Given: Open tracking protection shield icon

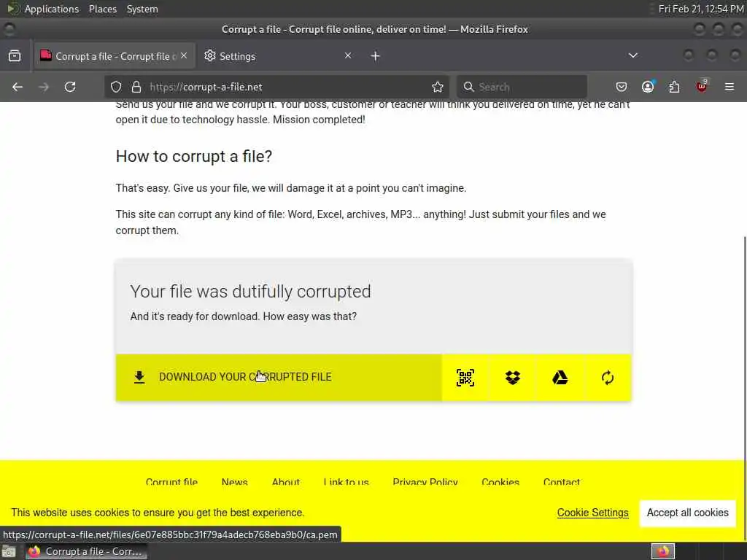Looking at the screenshot, I should (116, 87).
